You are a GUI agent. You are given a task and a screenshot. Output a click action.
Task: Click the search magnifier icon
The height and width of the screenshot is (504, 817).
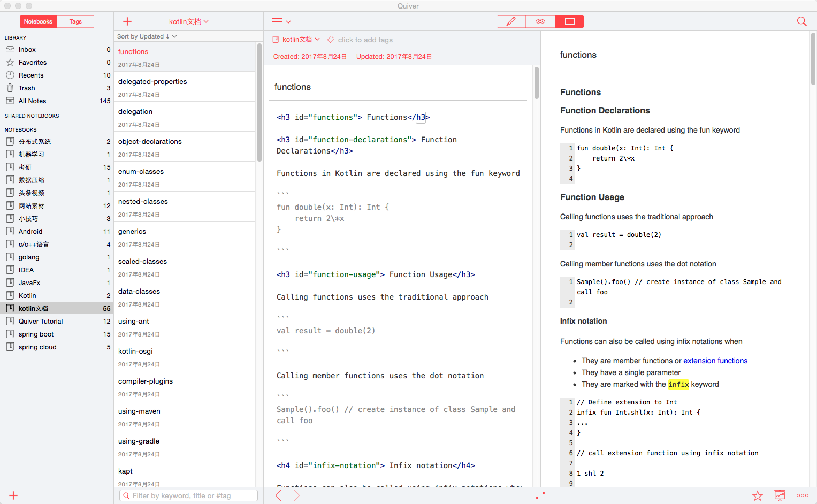pos(801,21)
